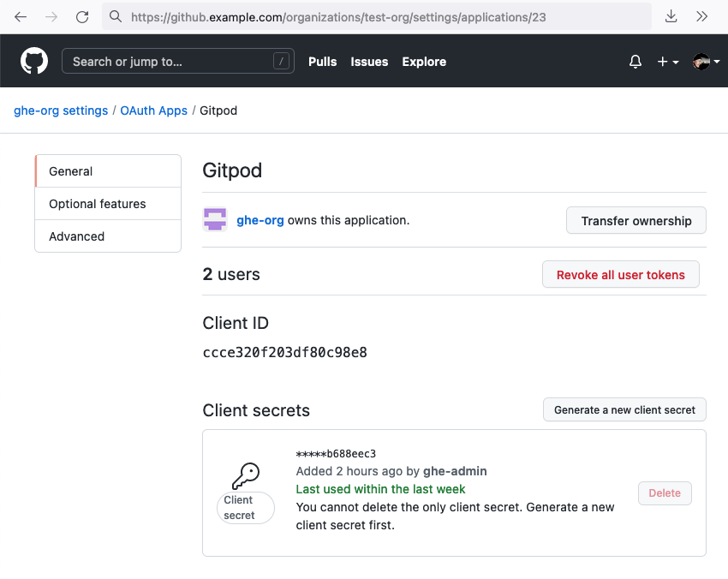Open the Advanced settings section
728x579 pixels.
tap(76, 236)
